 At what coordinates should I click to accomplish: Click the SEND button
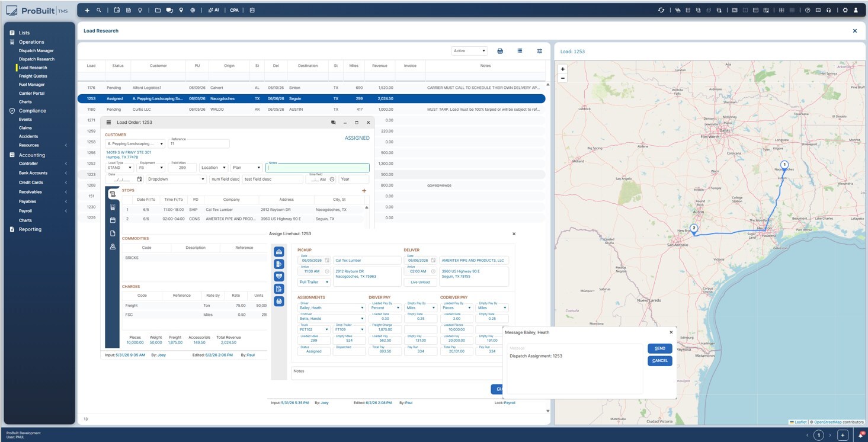coord(659,348)
